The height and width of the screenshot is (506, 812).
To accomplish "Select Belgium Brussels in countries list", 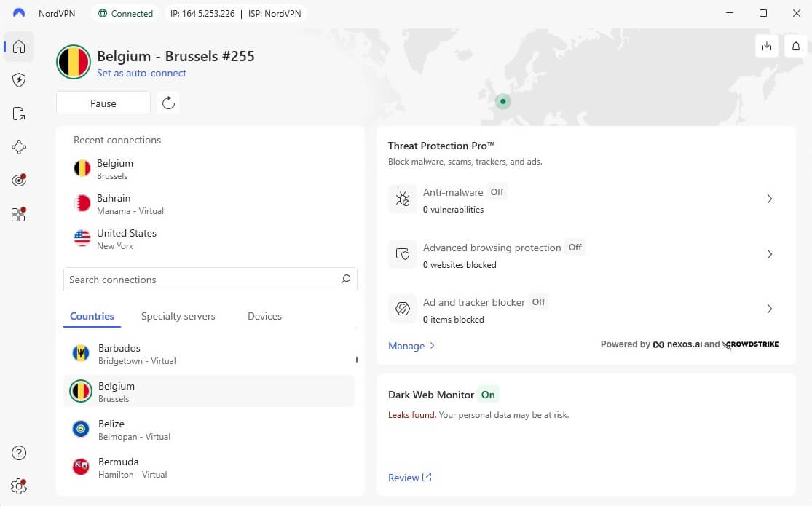I will pyautogui.click(x=209, y=392).
